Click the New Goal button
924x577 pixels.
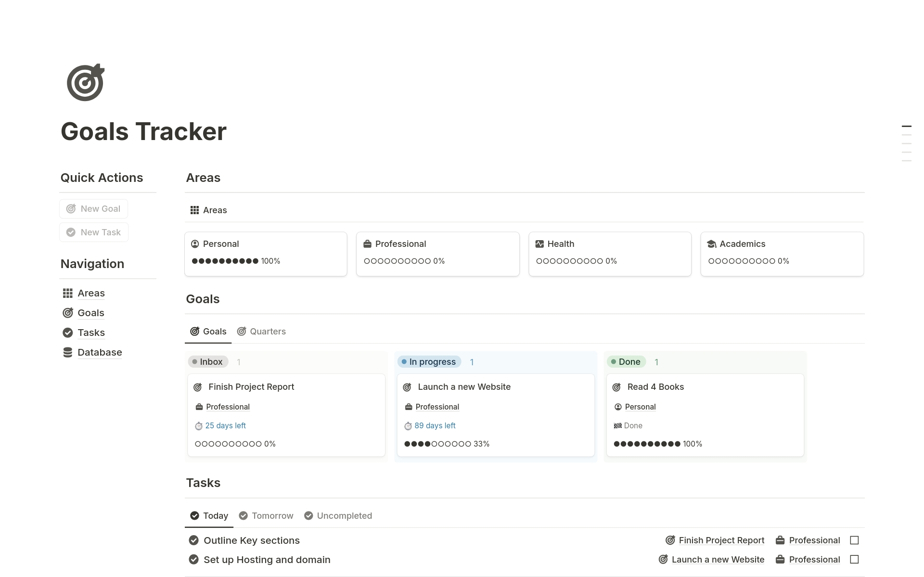point(93,208)
